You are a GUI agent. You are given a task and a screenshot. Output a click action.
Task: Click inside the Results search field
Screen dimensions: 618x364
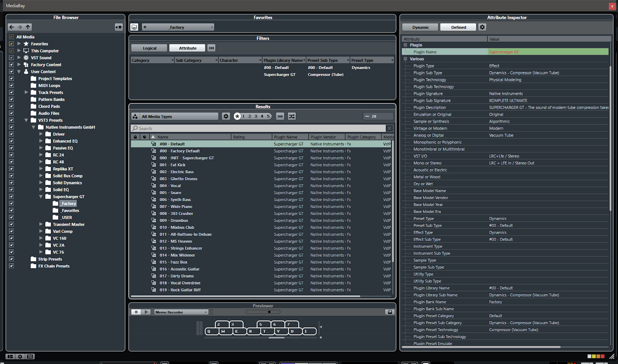[258, 128]
